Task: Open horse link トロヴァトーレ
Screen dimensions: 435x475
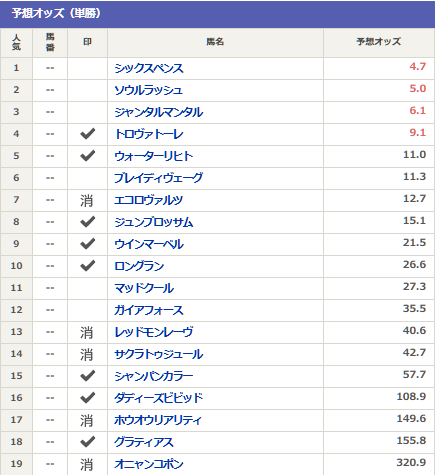Action: point(149,134)
